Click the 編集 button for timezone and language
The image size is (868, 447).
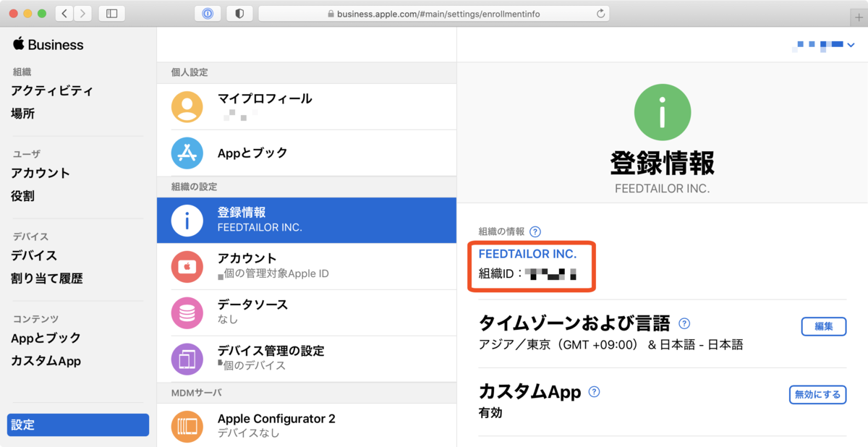824,326
